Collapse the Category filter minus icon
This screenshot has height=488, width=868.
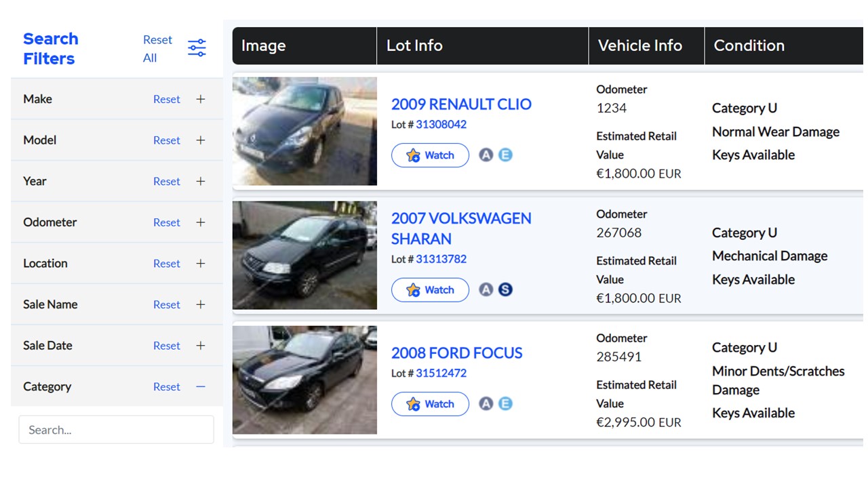(201, 386)
